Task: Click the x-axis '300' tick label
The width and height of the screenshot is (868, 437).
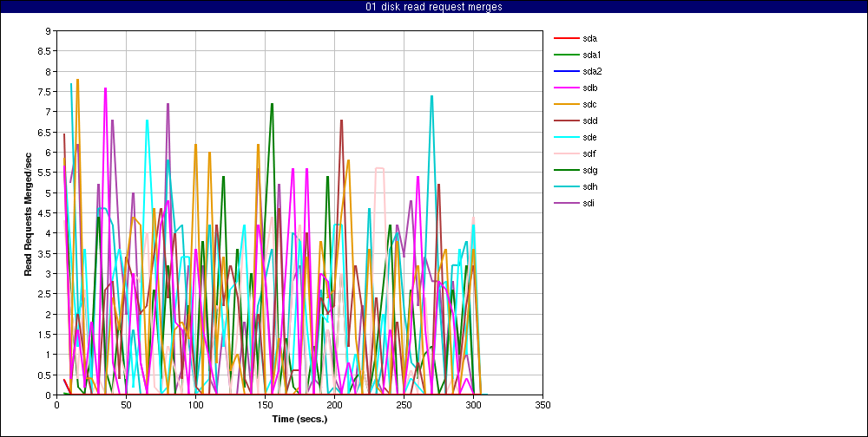Action: click(473, 405)
